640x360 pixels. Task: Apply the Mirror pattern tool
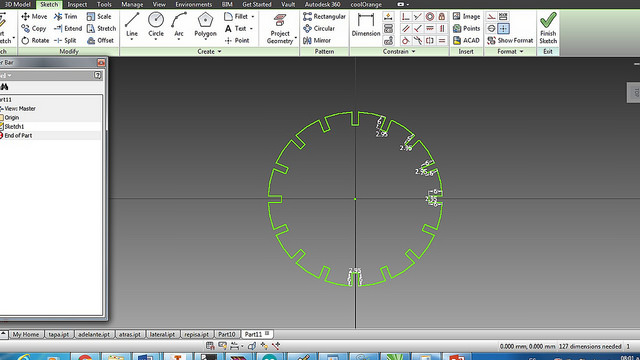317,40
